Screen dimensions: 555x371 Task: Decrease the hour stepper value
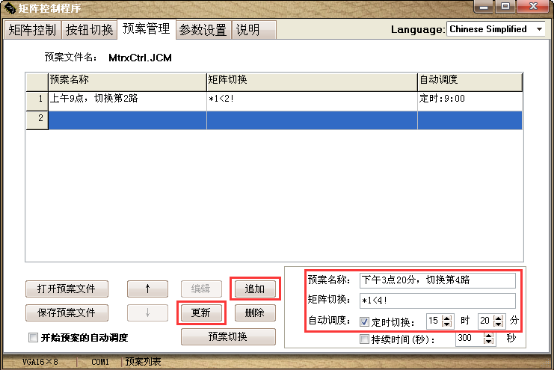[447, 325]
